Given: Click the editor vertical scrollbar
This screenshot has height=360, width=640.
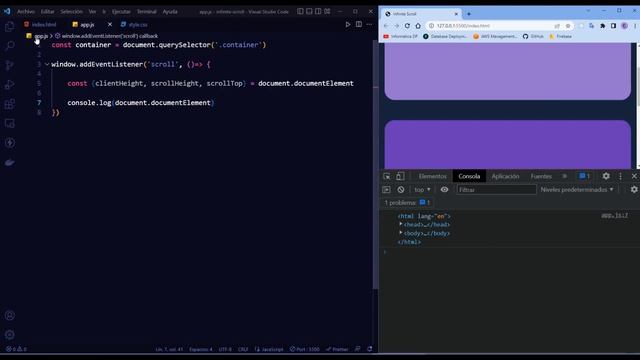Looking at the screenshot, I should (x=376, y=163).
